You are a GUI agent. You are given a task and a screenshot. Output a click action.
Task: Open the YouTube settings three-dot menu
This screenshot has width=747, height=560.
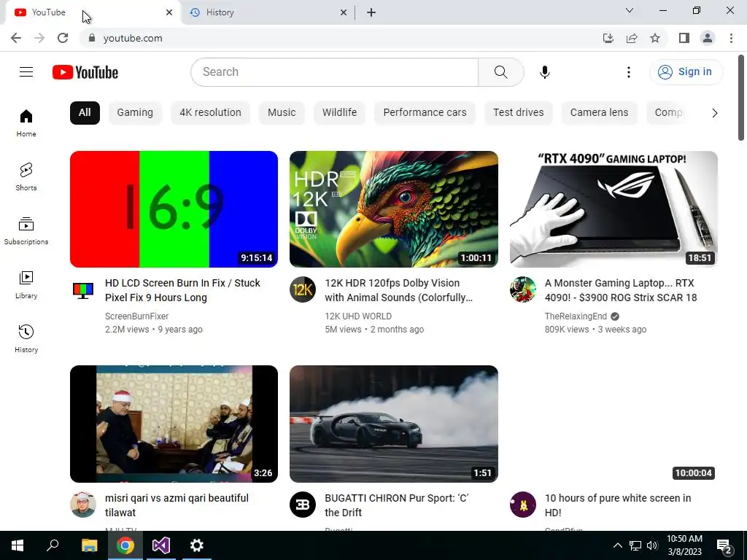pos(628,72)
